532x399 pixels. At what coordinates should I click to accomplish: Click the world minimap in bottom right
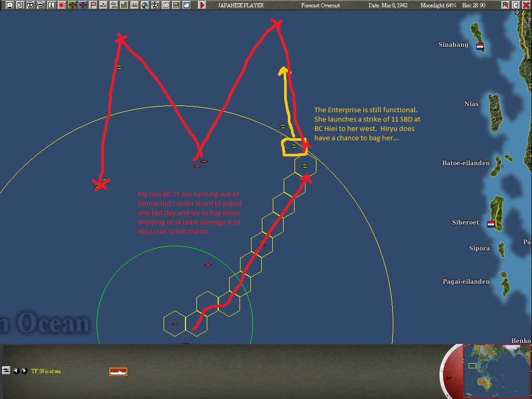point(497,371)
